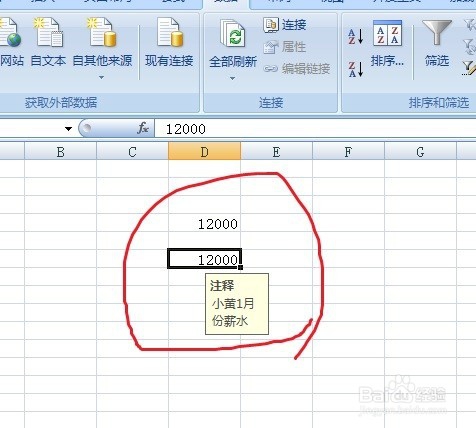Viewport: 476px width, 428px height.
Task: Click the 属性 properties button
Action: [285, 47]
